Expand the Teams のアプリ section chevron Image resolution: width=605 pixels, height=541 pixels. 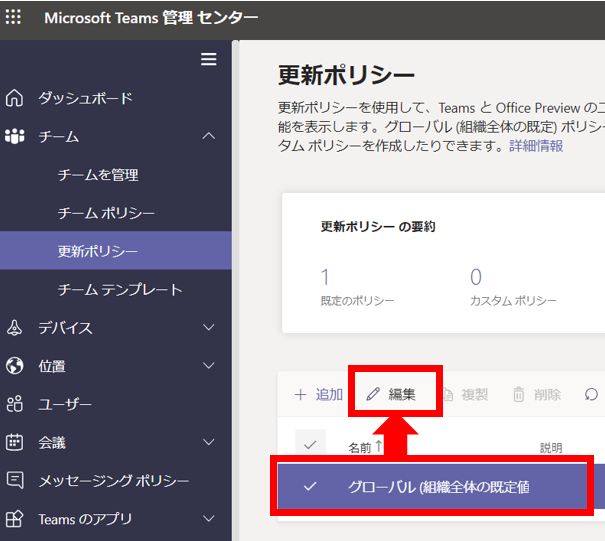[x=209, y=519]
